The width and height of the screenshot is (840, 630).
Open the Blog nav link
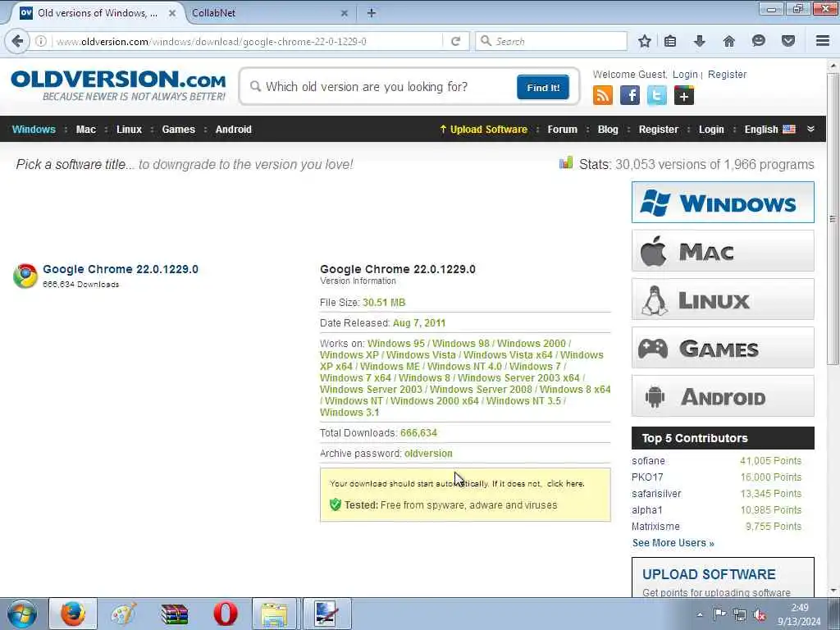608,129
